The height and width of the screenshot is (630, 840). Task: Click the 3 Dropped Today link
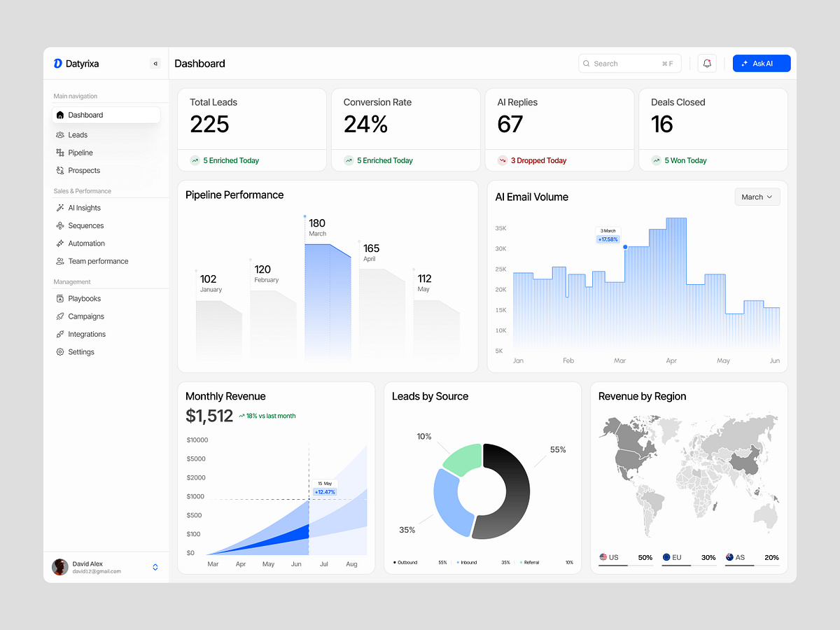pyautogui.click(x=538, y=160)
